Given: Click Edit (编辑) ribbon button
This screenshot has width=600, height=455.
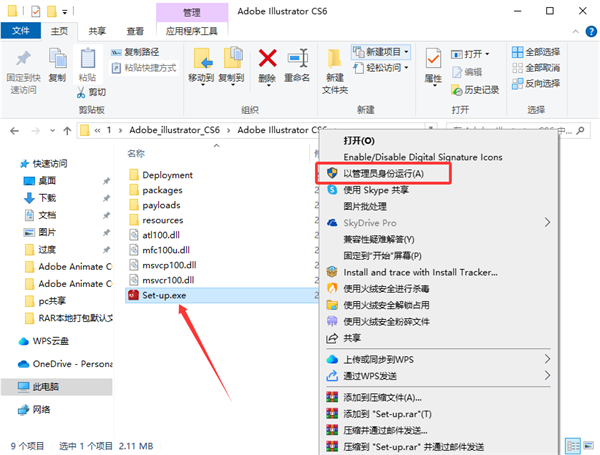Looking at the screenshot, I should click(467, 72).
